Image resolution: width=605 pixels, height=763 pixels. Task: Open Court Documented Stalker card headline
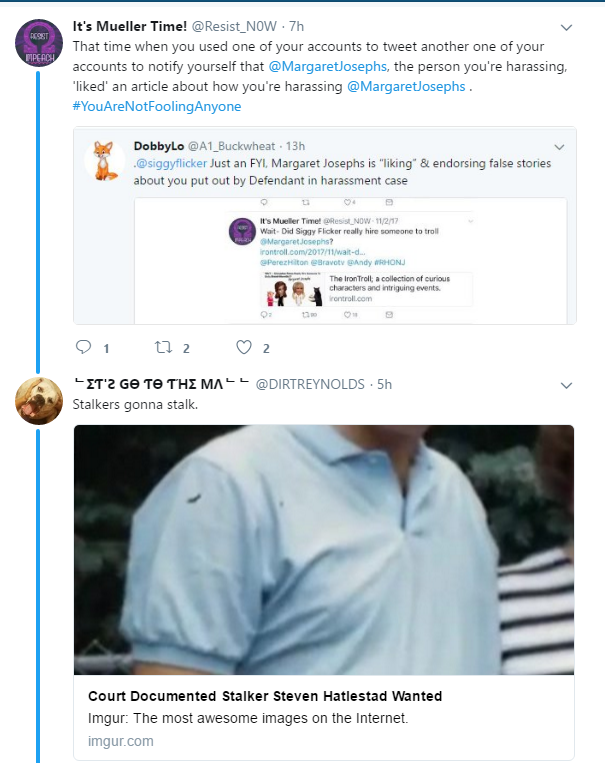[x=265, y=696]
